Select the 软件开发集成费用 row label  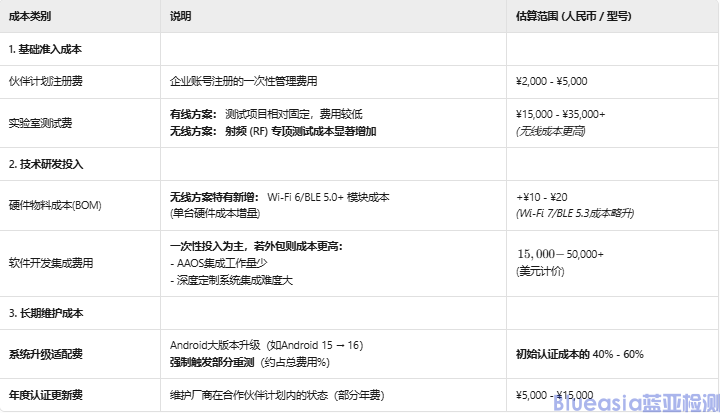coord(50,263)
